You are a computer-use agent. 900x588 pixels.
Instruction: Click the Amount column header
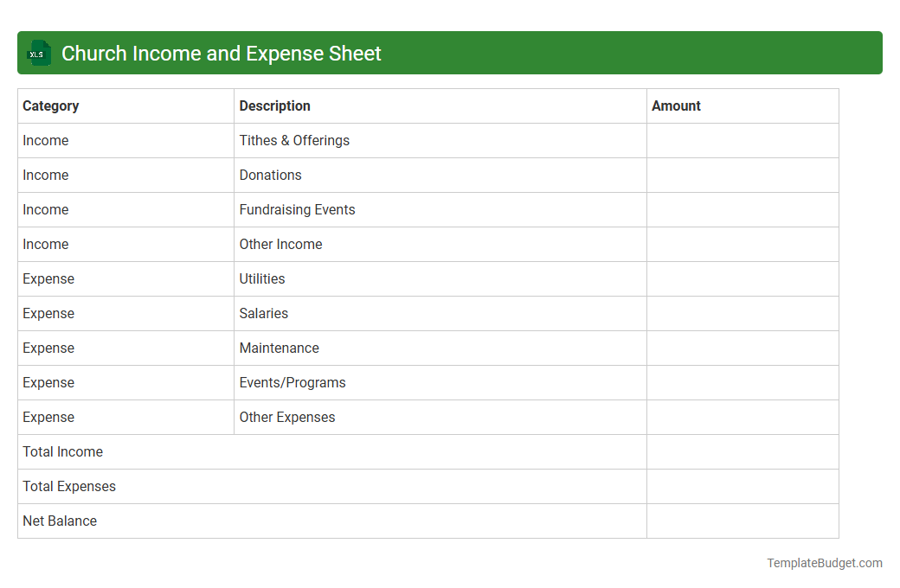(676, 105)
